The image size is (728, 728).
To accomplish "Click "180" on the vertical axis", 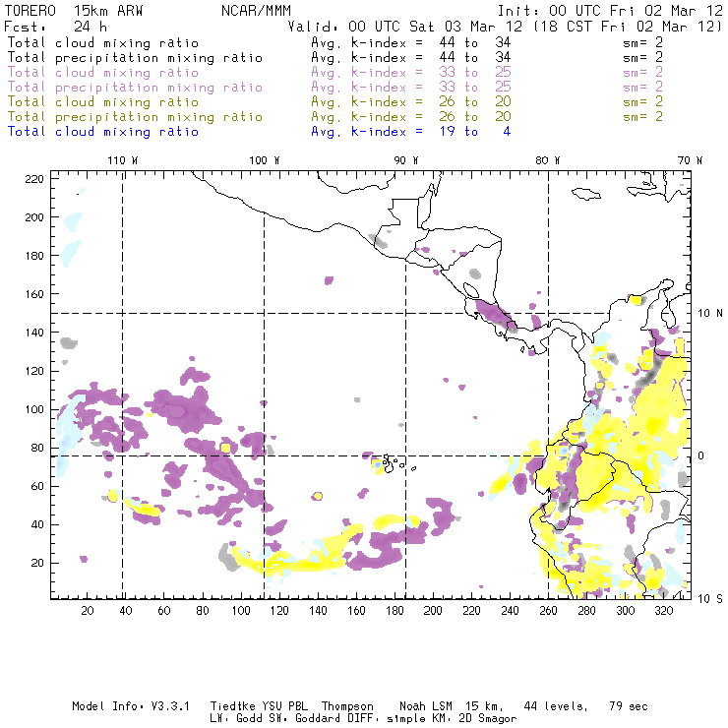I will point(34,256).
